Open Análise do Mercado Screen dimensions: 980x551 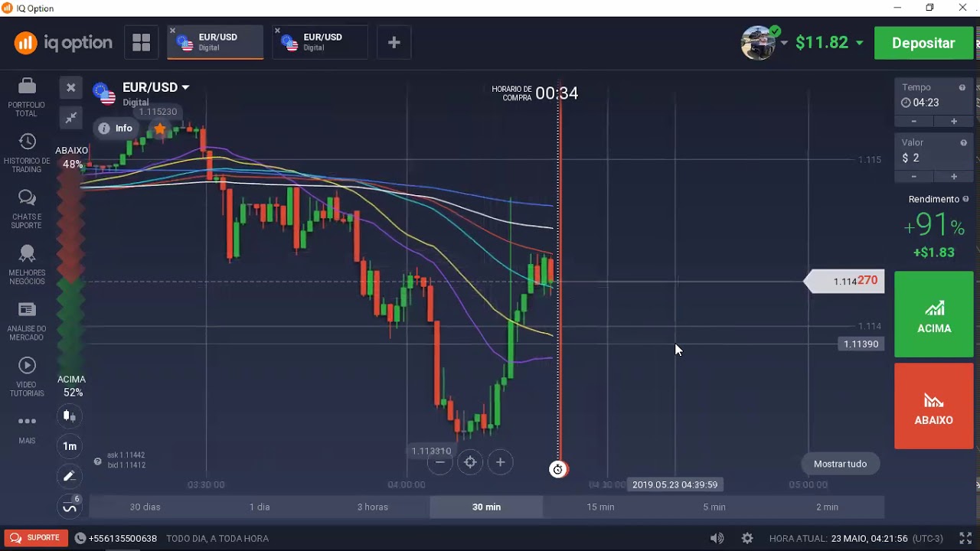click(27, 321)
